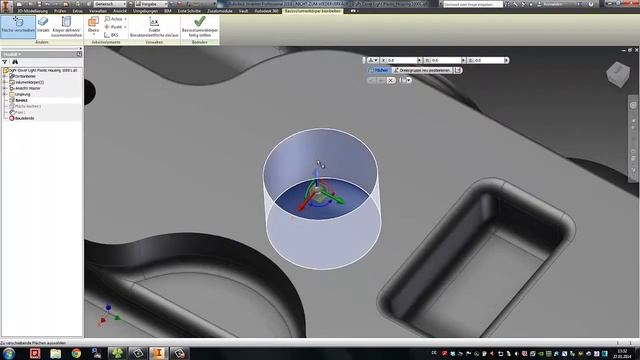Open the 3D-Modellierung ribbon tab
This screenshot has width=640, height=360.
pos(32,11)
